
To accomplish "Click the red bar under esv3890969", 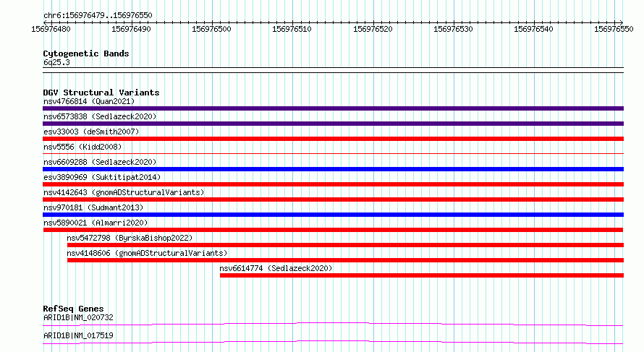I will tap(333, 184).
